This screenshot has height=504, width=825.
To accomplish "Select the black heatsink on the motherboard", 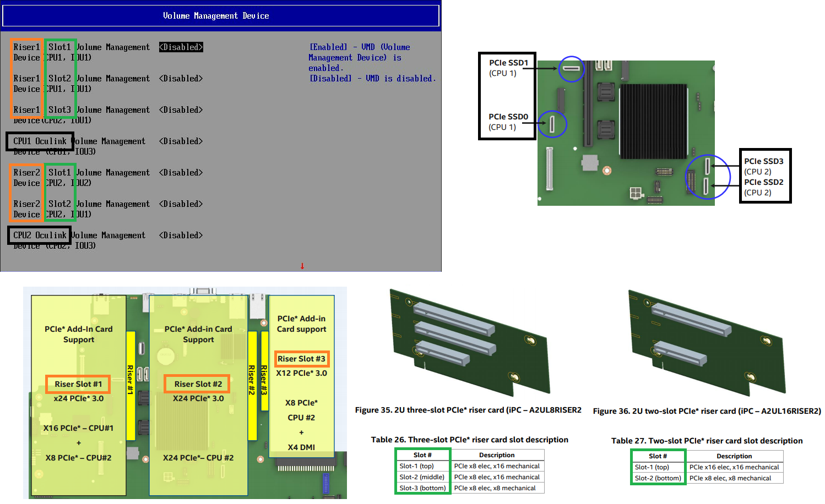I will coord(653,121).
